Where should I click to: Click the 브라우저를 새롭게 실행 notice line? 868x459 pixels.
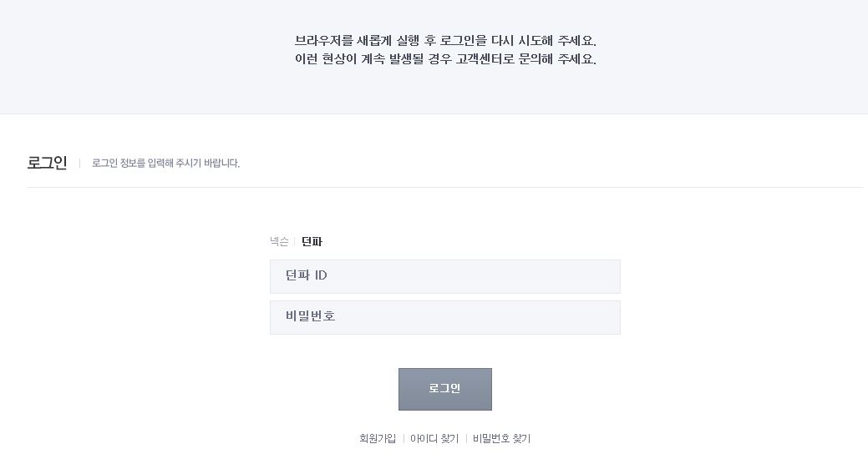pyautogui.click(x=445, y=40)
